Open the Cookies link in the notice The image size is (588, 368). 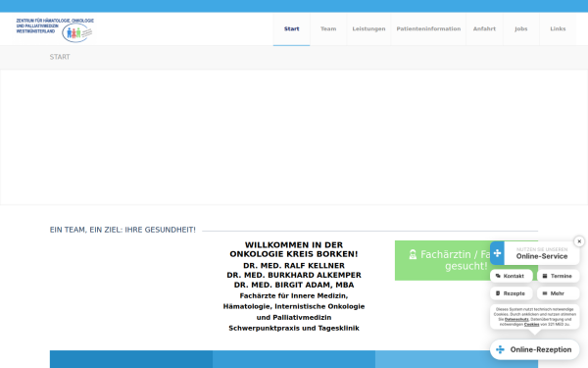coord(531,324)
